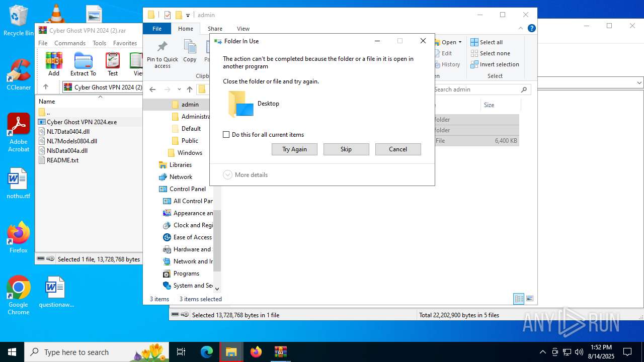644x362 pixels.
Task: Open the Open button dropdown arrow in ribbon
Action: (460, 42)
